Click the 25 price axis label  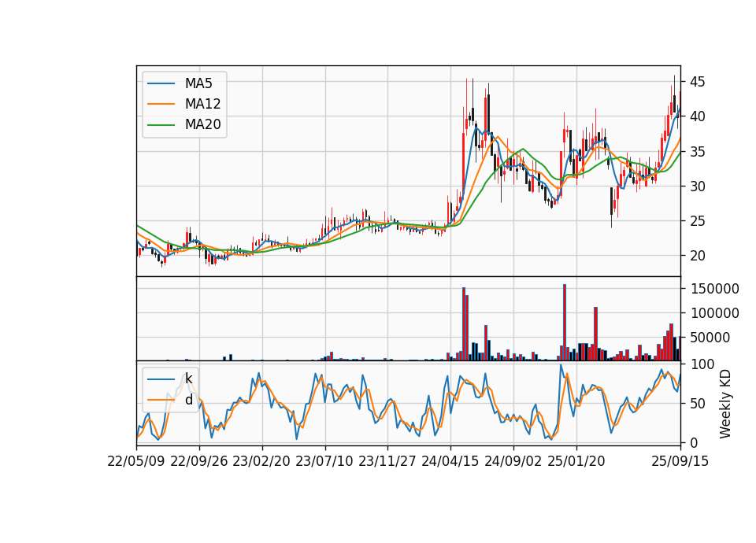tap(698, 221)
